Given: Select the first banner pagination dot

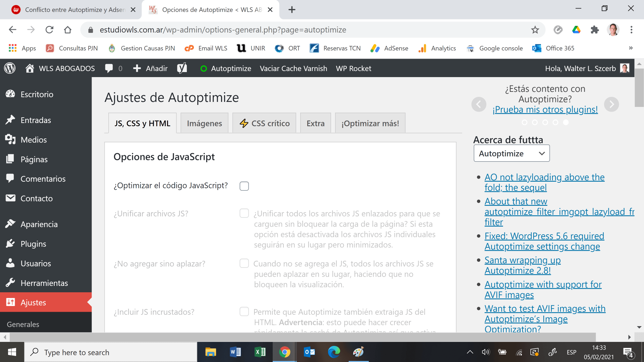Looking at the screenshot, I should click(525, 122).
